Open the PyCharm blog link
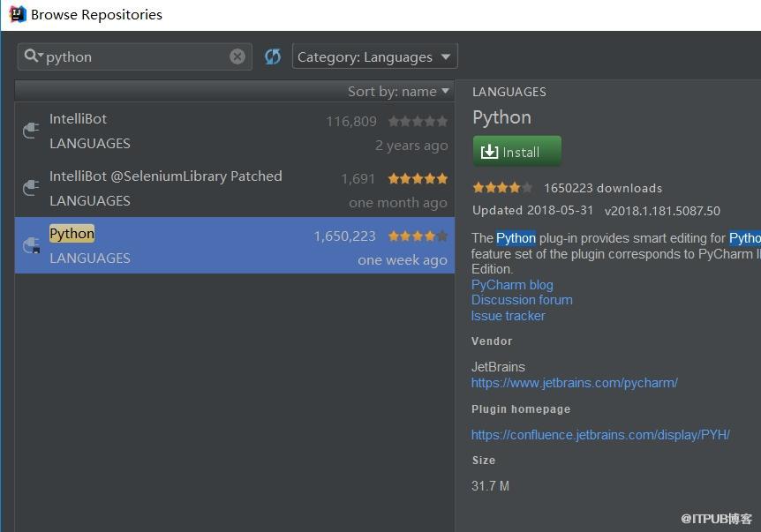Screen dimensions: 761x532 coord(512,285)
